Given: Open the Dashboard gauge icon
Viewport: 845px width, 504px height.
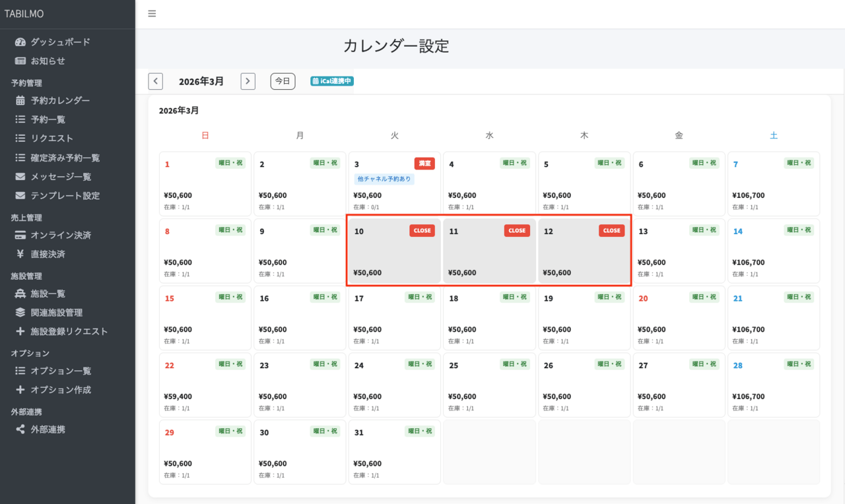Looking at the screenshot, I should [x=20, y=42].
